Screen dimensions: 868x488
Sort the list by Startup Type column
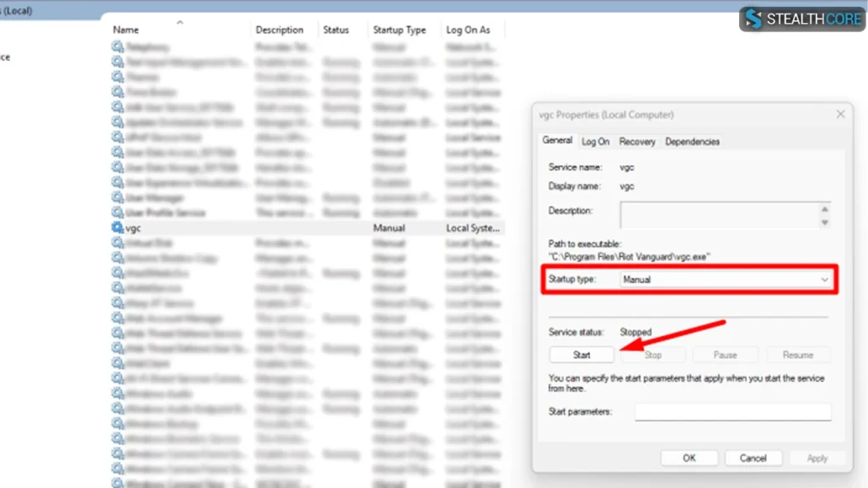pos(399,30)
